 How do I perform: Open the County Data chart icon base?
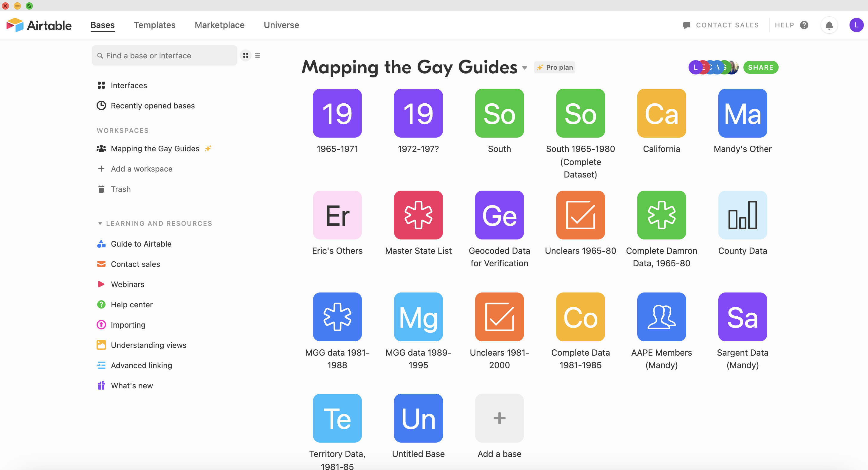coord(742,215)
